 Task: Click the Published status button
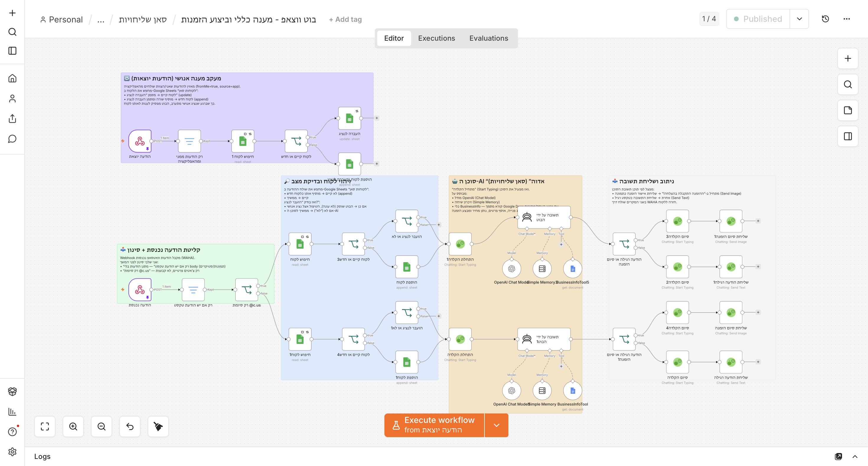click(758, 19)
